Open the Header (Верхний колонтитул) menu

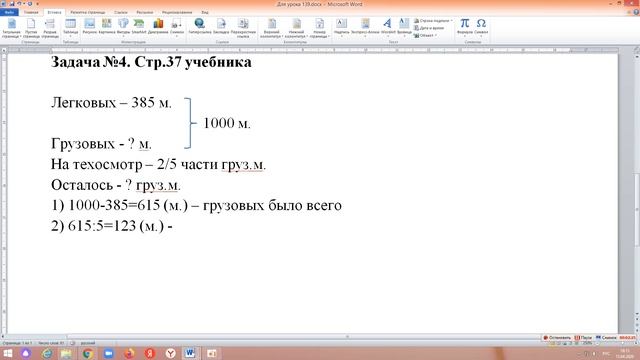coord(271,28)
